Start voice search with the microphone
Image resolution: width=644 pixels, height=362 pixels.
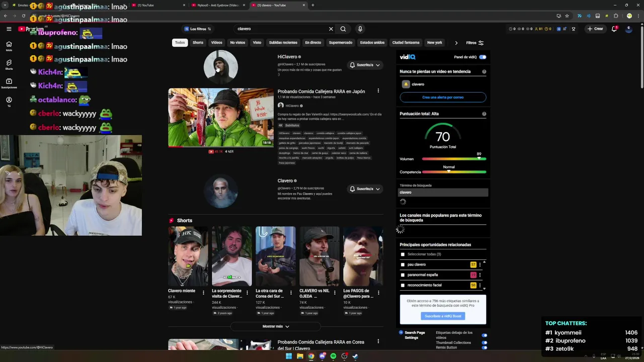[360, 29]
